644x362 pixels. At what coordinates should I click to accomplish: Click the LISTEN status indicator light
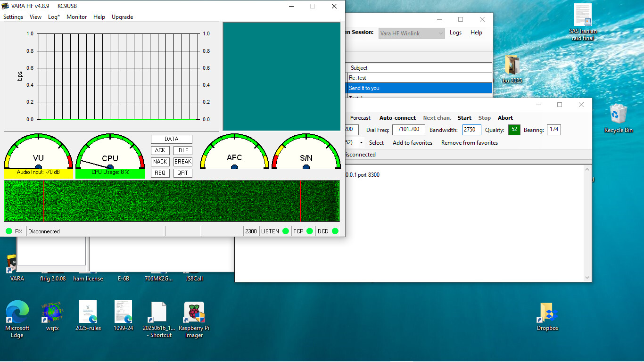(x=285, y=231)
